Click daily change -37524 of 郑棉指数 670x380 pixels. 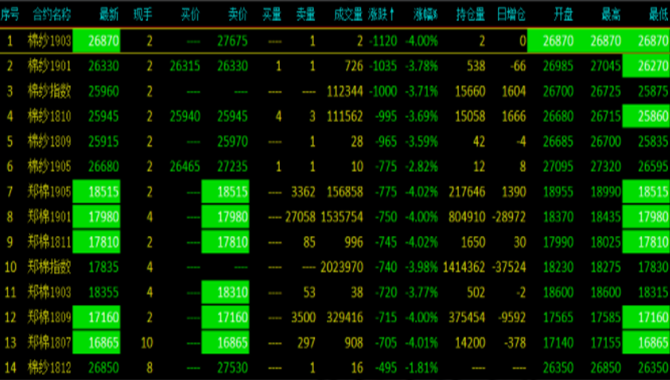coord(509,267)
